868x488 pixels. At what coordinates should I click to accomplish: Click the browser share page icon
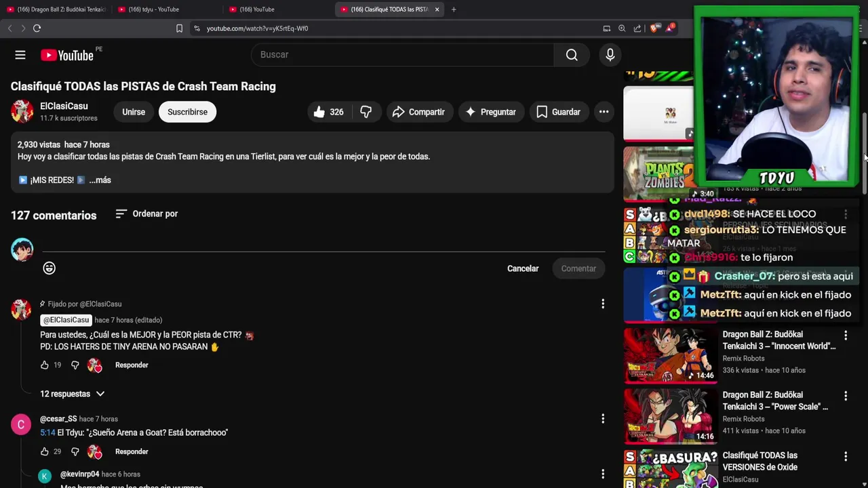[637, 28]
